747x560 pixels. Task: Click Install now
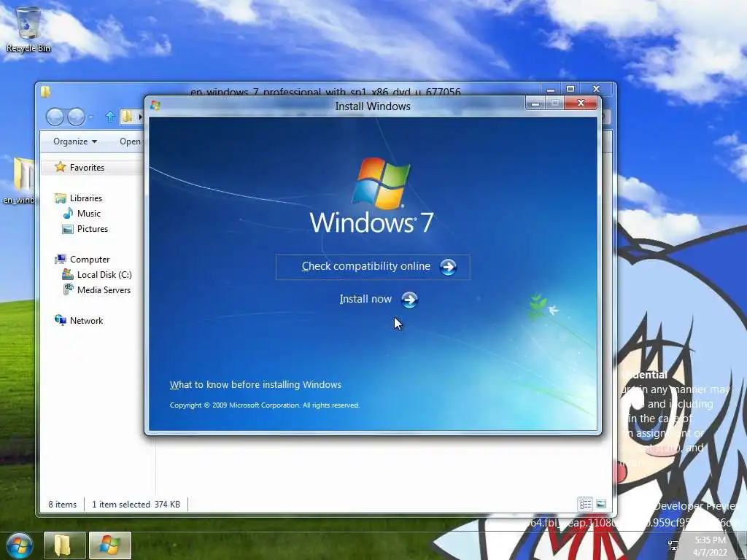[x=365, y=299]
